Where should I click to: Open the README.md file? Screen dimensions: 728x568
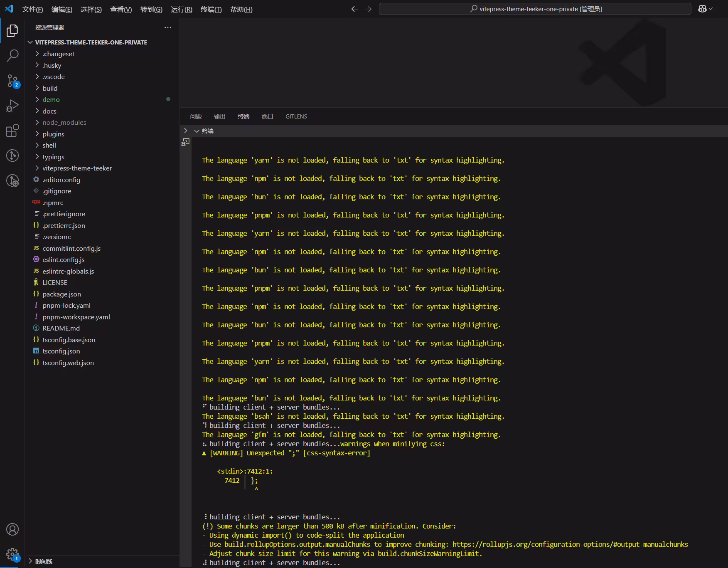[61, 328]
